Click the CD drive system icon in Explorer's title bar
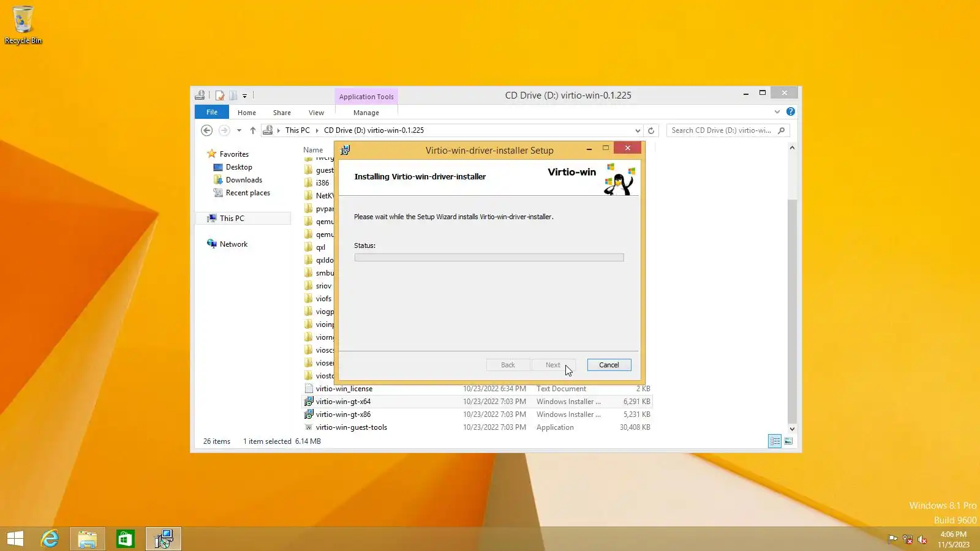980x551 pixels. coord(200,96)
